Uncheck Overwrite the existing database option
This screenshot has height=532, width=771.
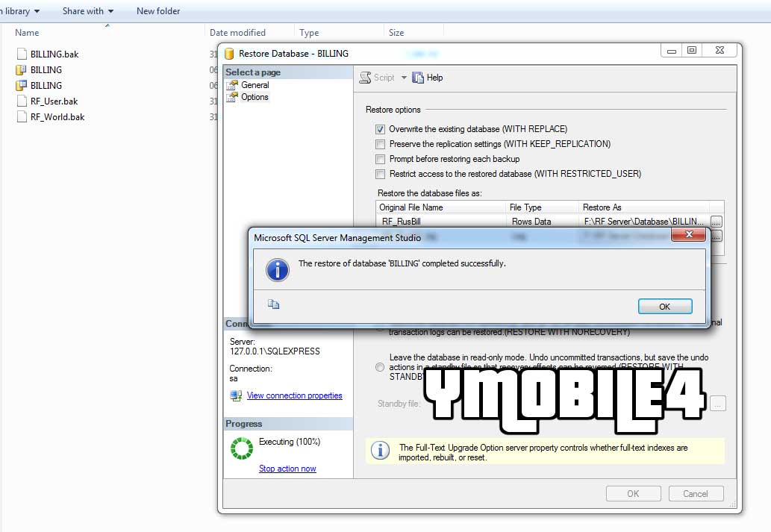380,129
